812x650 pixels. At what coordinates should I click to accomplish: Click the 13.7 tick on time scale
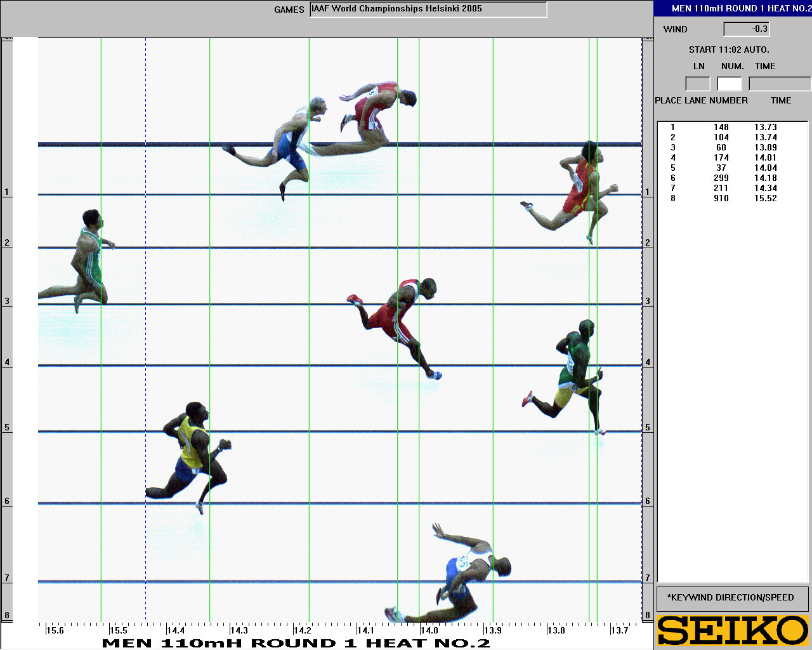[x=619, y=630]
